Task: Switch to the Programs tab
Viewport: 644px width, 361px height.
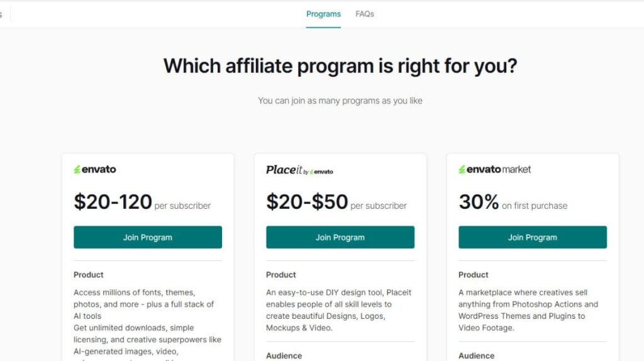Action: [323, 14]
